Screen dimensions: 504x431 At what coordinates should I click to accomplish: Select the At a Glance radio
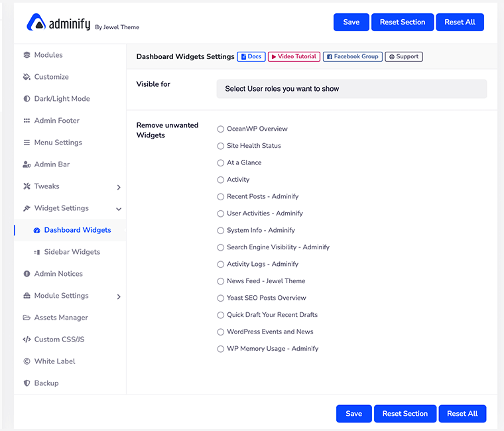tap(220, 163)
